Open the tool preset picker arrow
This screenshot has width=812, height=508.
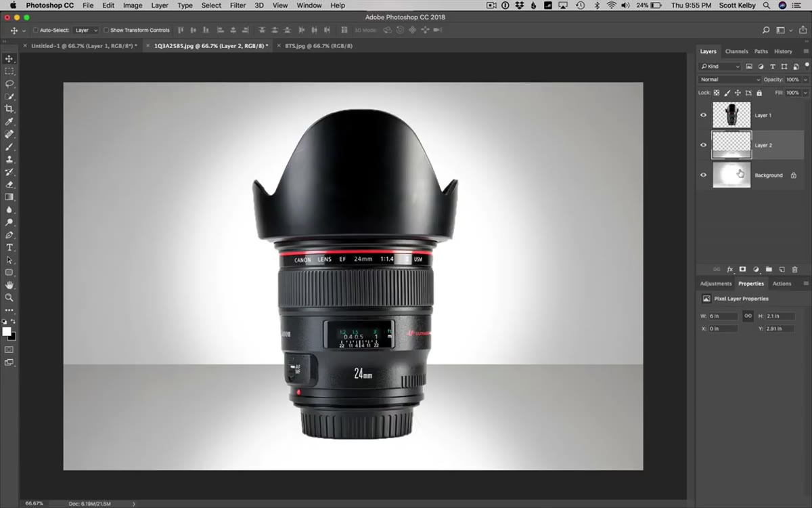pyautogui.click(x=24, y=30)
